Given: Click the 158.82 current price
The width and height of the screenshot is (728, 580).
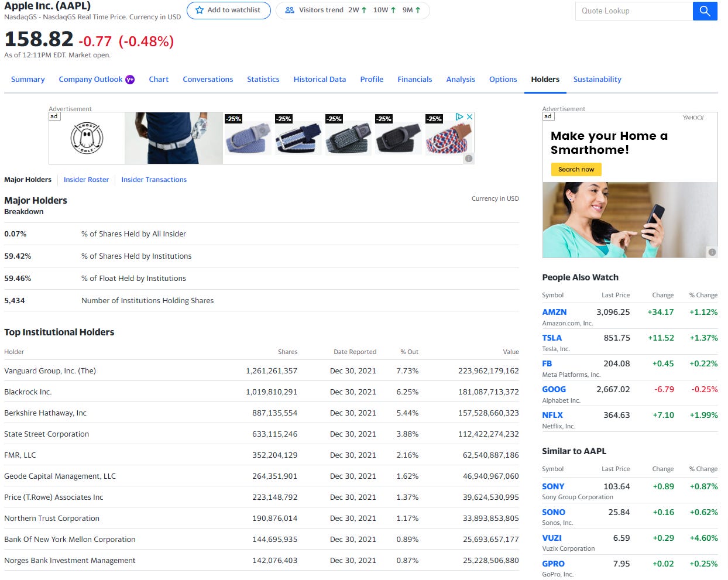Looking at the screenshot, I should click(x=39, y=39).
